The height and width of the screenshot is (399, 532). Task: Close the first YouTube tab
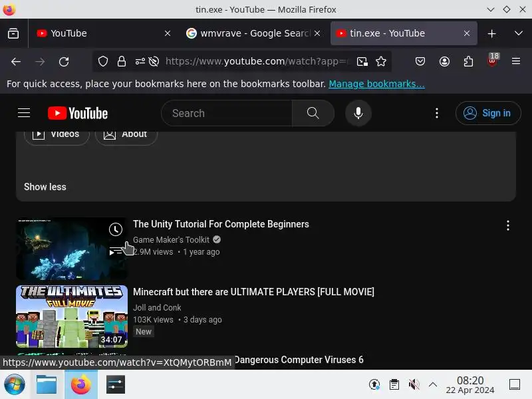(168, 33)
